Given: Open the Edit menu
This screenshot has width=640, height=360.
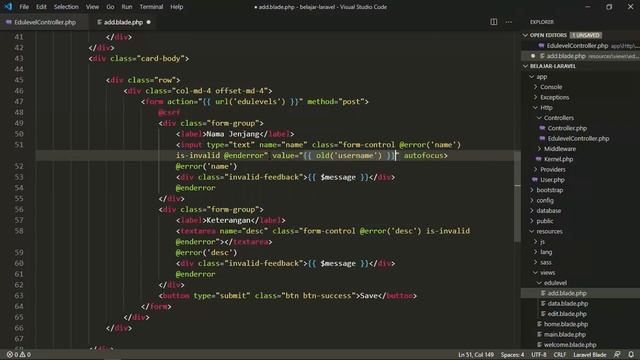Looking at the screenshot, I should pos(41,7).
